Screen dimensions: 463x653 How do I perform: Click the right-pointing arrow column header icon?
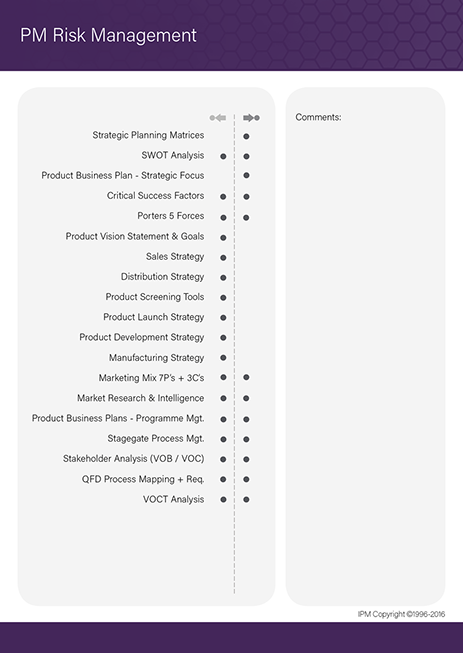[x=251, y=118]
